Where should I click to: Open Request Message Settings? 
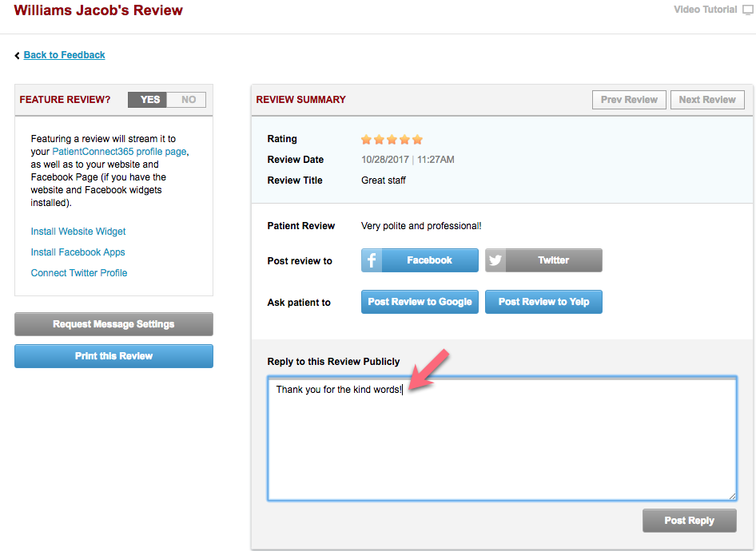point(113,324)
